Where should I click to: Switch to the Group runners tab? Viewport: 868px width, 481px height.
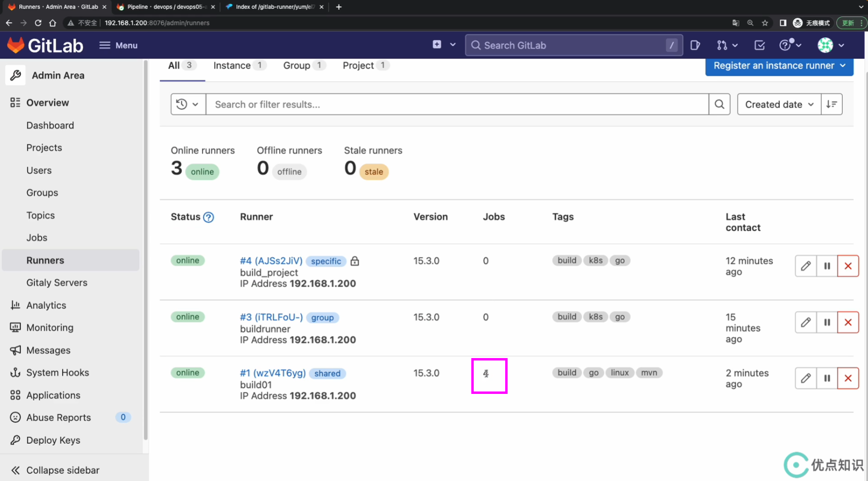point(304,65)
